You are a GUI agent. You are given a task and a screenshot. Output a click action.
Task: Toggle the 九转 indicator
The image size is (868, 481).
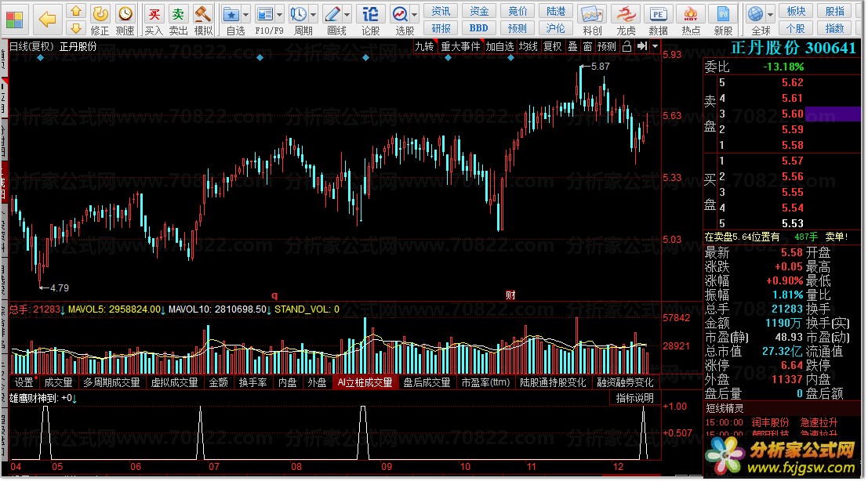pos(424,47)
